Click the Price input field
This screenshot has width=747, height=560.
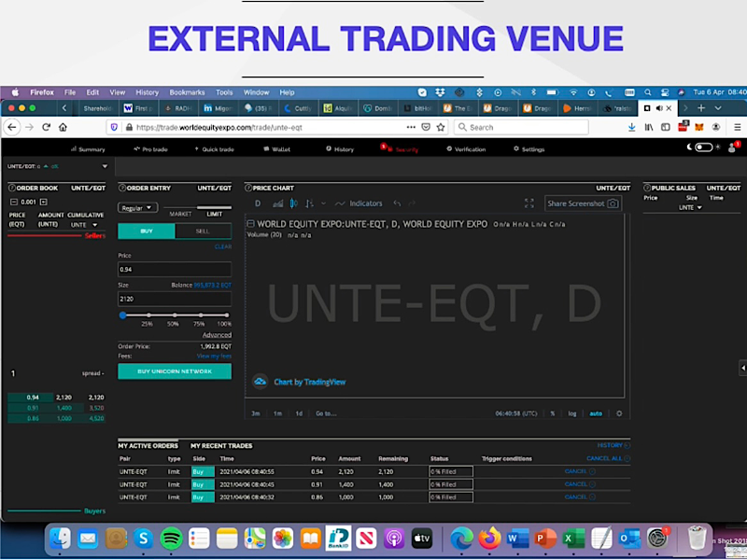[175, 270]
